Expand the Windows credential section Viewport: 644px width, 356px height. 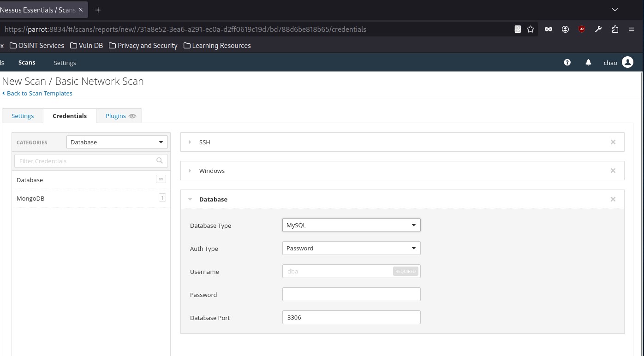tap(190, 171)
